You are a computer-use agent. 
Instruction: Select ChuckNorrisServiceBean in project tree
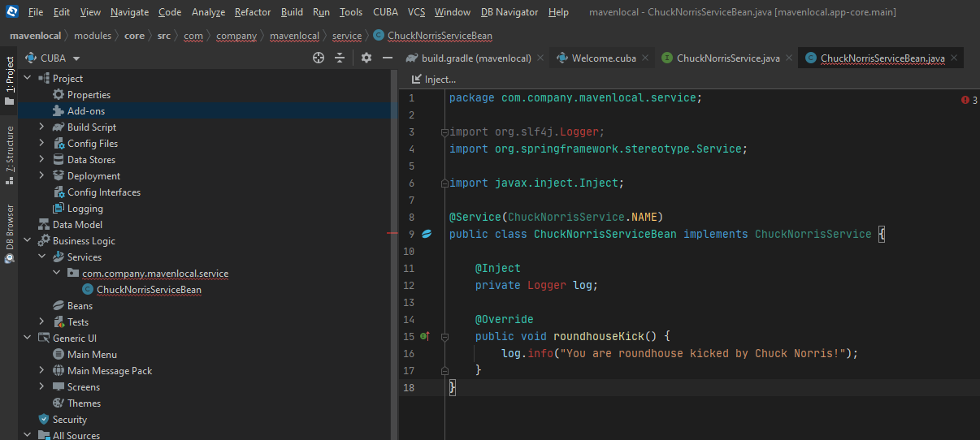pyautogui.click(x=149, y=290)
